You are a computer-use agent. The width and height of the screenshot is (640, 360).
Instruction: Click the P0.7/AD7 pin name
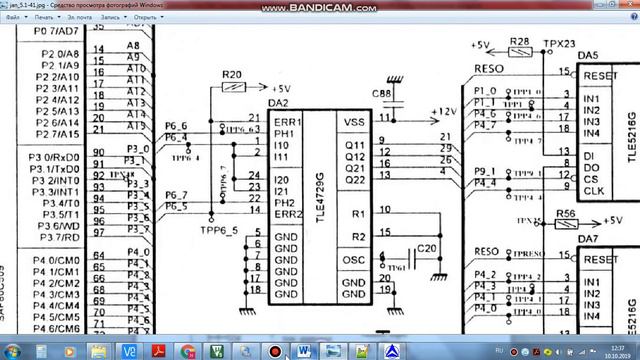tap(56, 31)
